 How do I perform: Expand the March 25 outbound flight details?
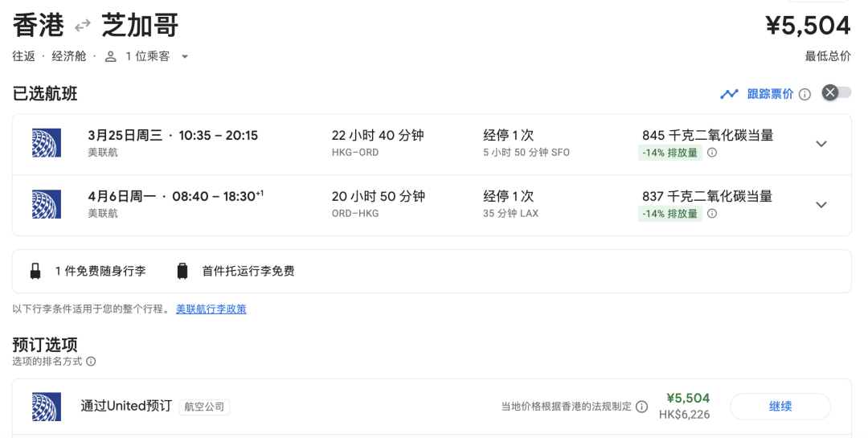(x=821, y=144)
